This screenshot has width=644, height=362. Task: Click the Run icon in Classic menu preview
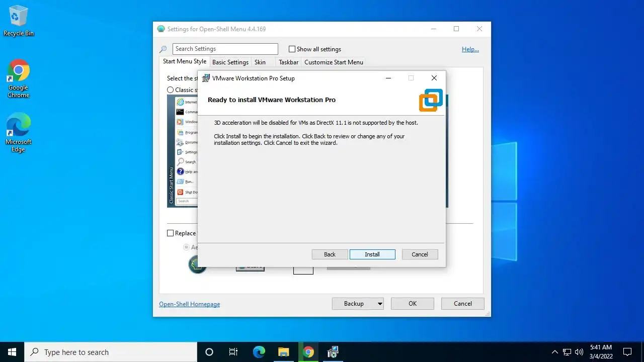(180, 182)
